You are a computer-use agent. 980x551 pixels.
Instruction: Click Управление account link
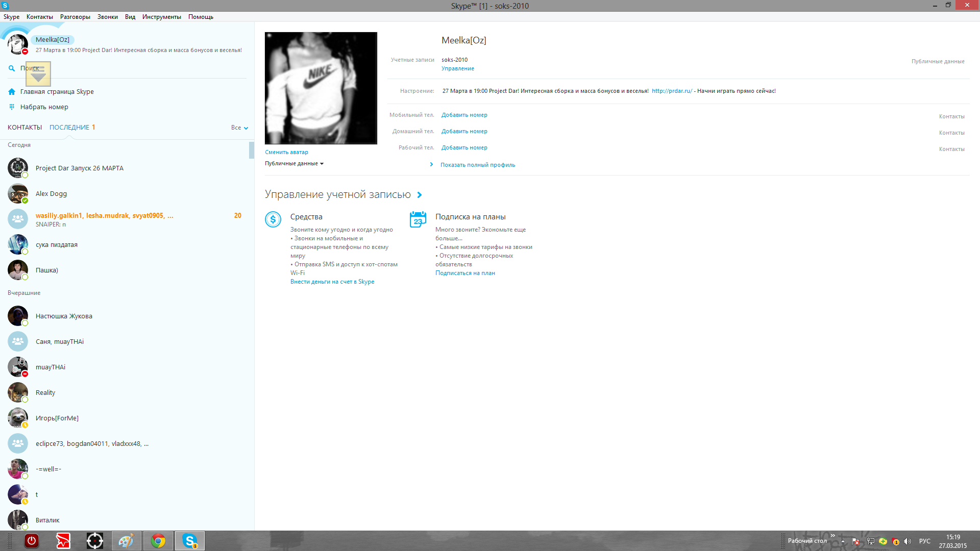pyautogui.click(x=457, y=68)
